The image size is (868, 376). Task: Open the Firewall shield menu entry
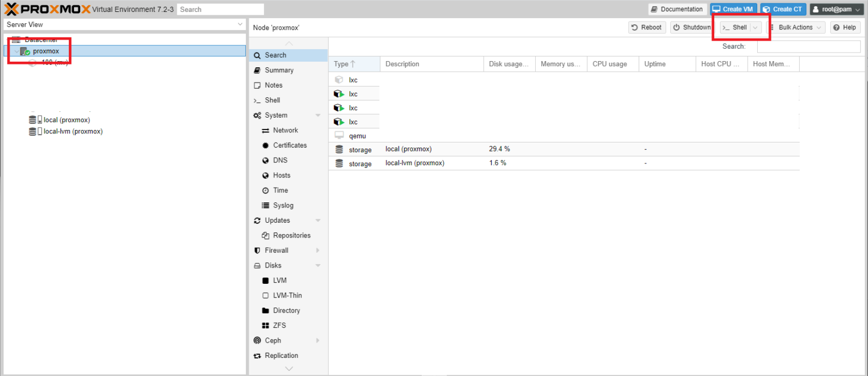pyautogui.click(x=276, y=250)
